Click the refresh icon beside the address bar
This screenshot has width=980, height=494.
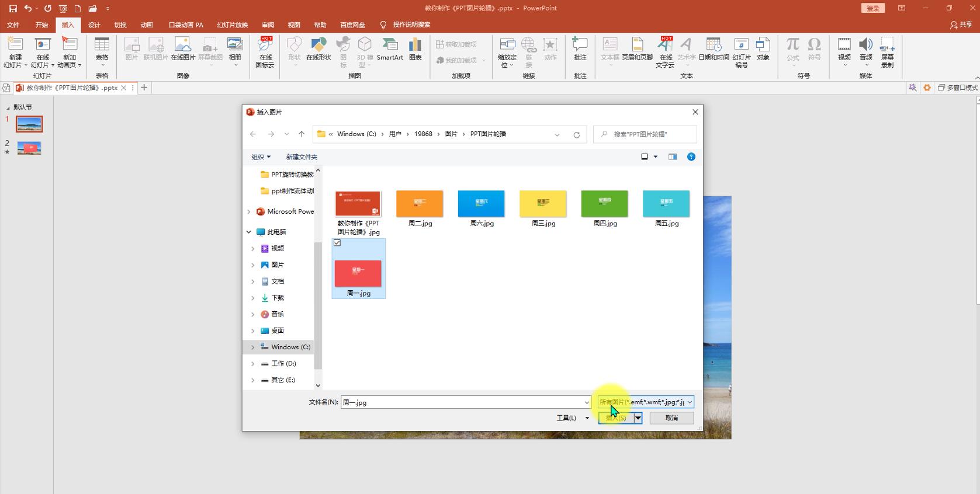point(576,134)
